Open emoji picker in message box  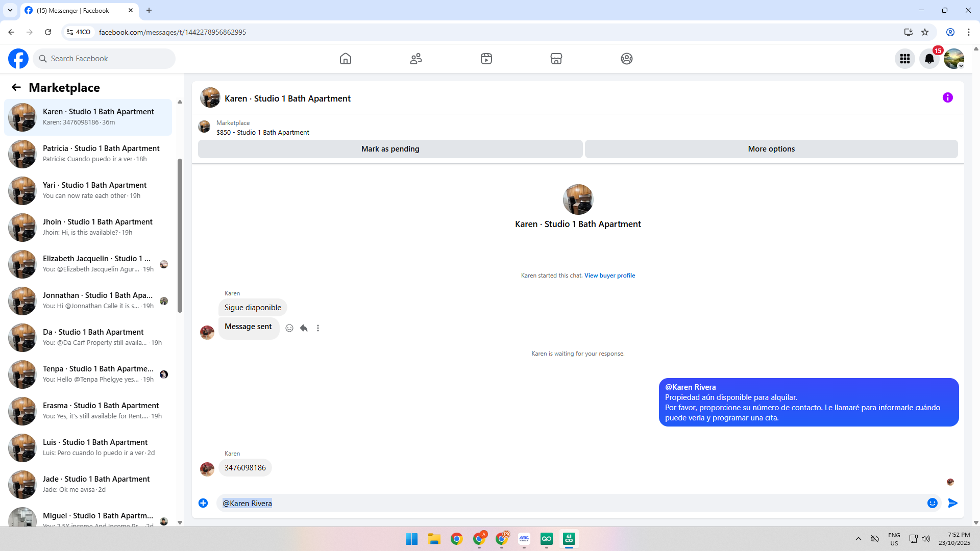(933, 503)
